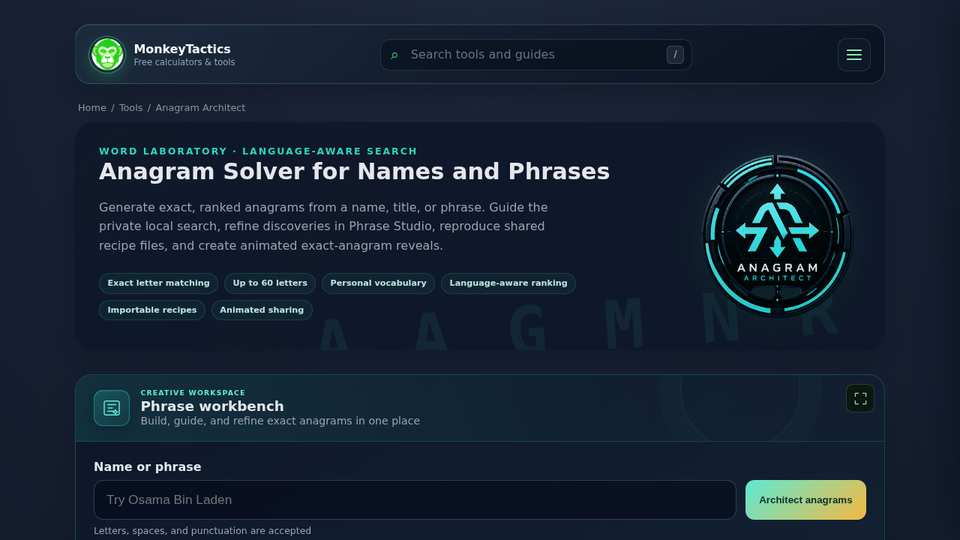Click Anagram Architect breadcrumb
This screenshot has height=540, width=960.
(x=200, y=108)
